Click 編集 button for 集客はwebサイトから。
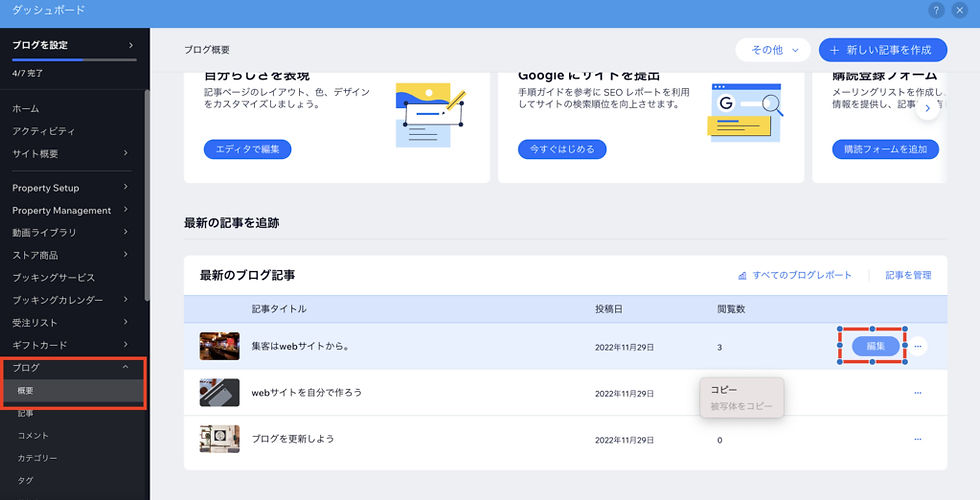 pos(876,346)
